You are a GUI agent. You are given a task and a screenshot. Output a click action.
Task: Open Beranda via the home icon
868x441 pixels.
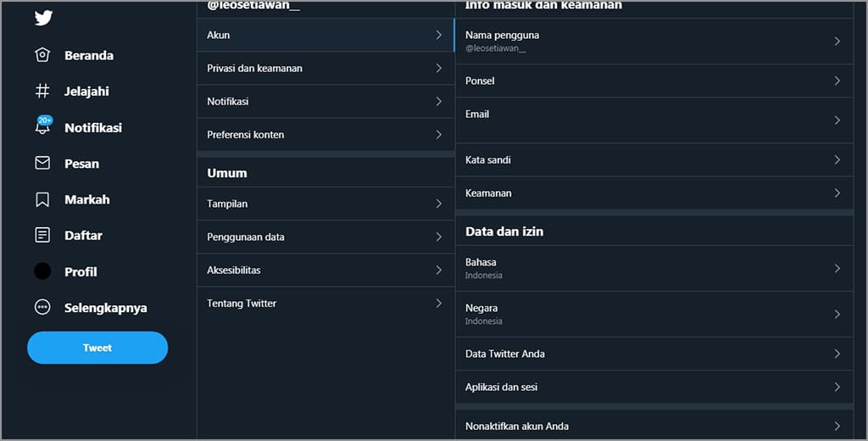[42, 55]
